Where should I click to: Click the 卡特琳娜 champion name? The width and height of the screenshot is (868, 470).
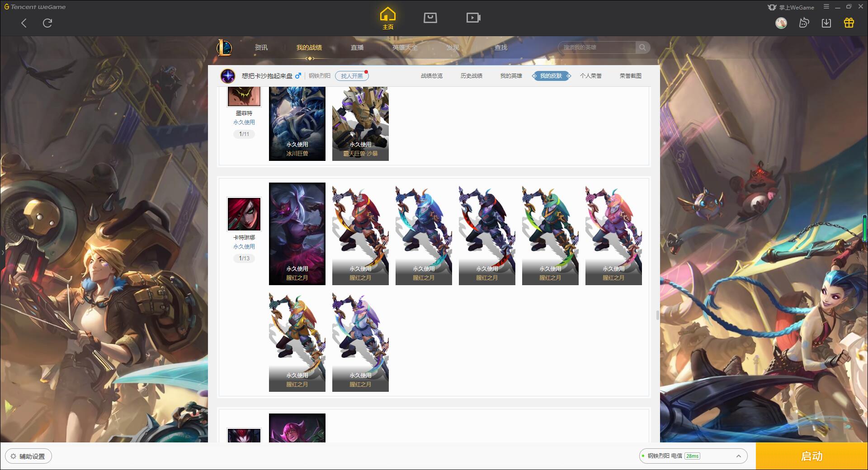[x=244, y=238]
